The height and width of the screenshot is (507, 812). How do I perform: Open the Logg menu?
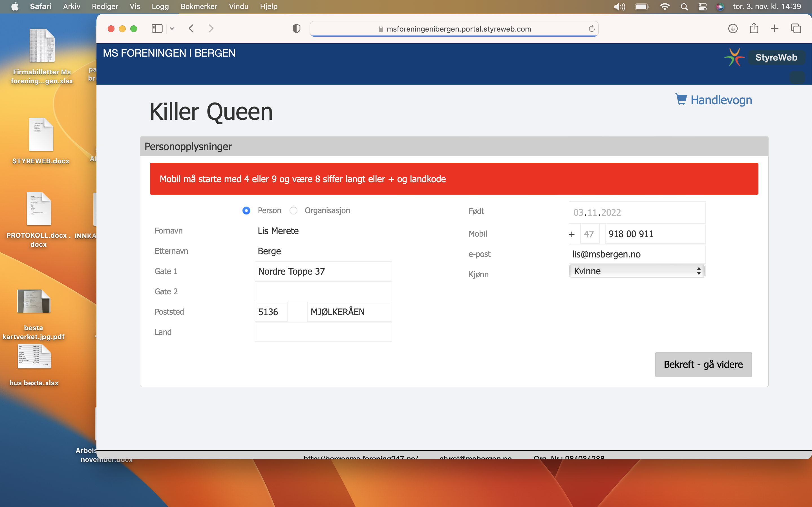(x=160, y=7)
